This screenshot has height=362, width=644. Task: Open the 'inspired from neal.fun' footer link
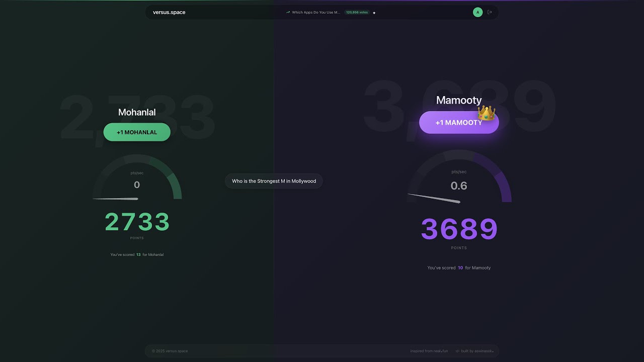(429, 351)
